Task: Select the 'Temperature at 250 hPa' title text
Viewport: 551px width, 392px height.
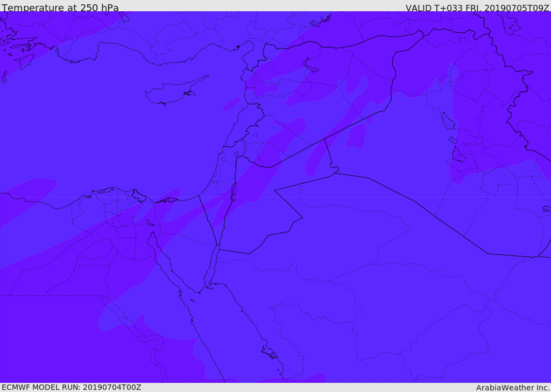Action: tap(60, 8)
